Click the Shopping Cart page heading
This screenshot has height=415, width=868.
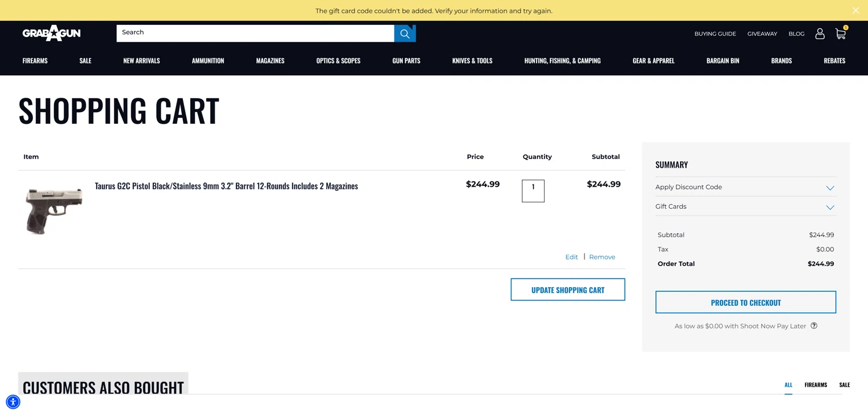point(119,110)
